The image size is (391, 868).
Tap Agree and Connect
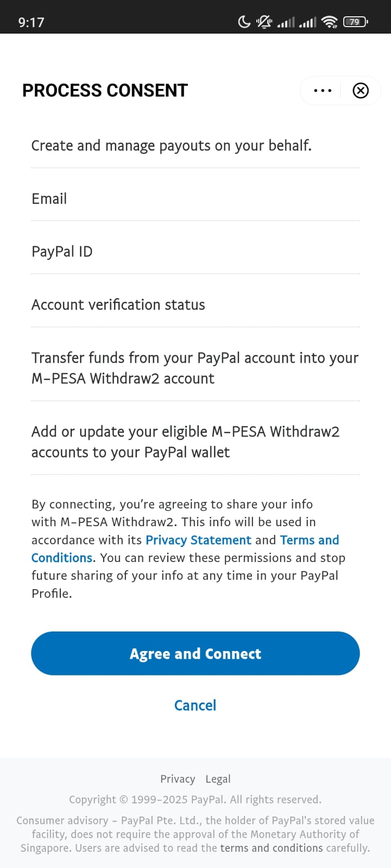click(195, 653)
